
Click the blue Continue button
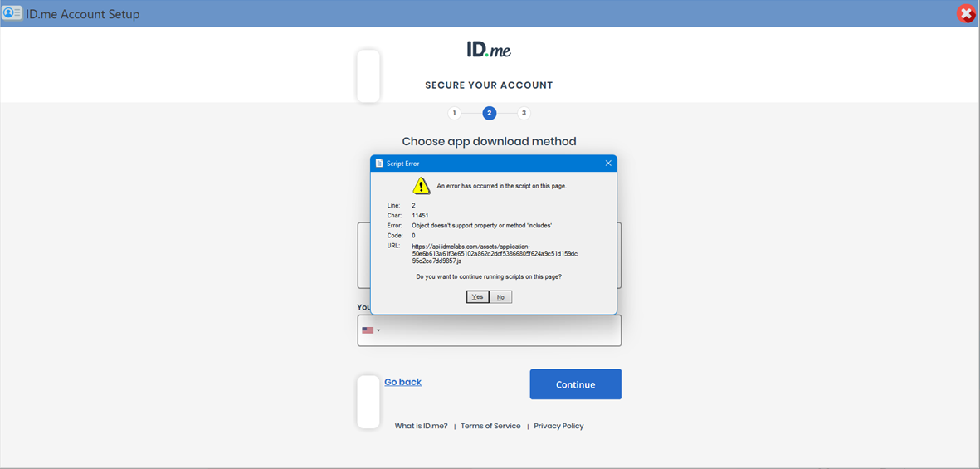click(576, 384)
